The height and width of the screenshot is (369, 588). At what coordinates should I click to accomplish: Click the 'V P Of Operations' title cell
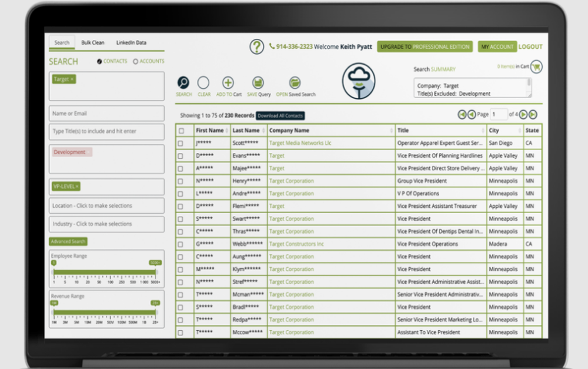pyautogui.click(x=441, y=194)
